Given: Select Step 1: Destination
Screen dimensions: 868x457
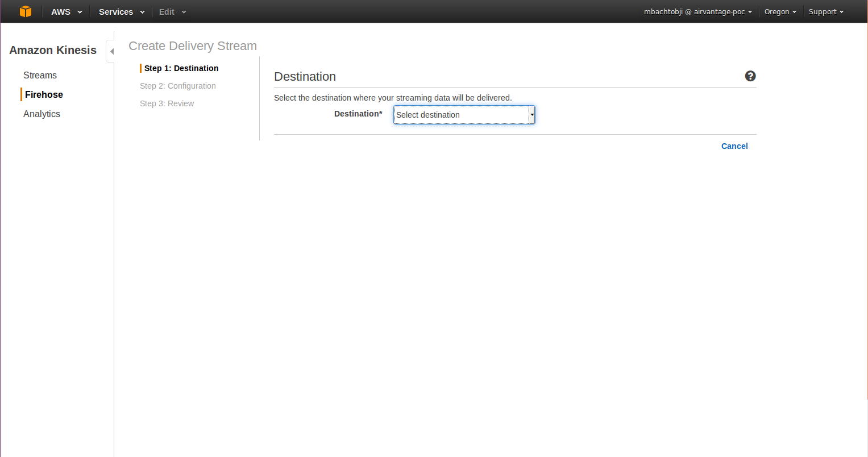Looking at the screenshot, I should tap(181, 68).
